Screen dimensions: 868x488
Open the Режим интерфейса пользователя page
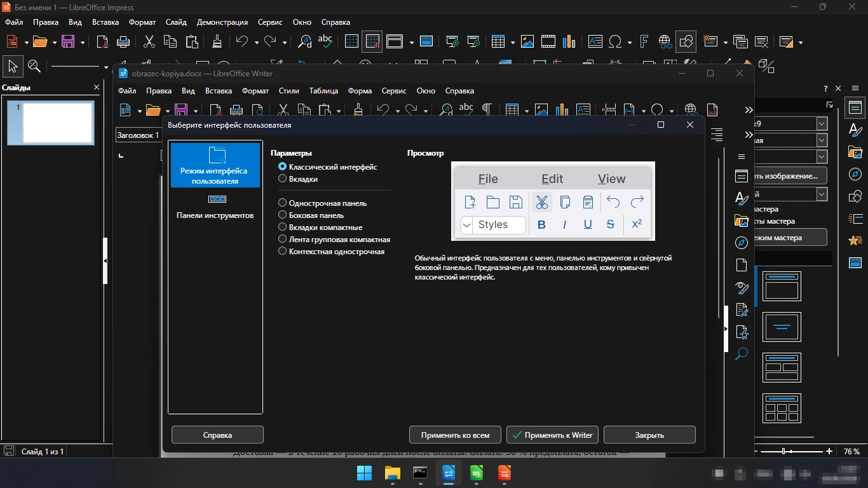(215, 165)
